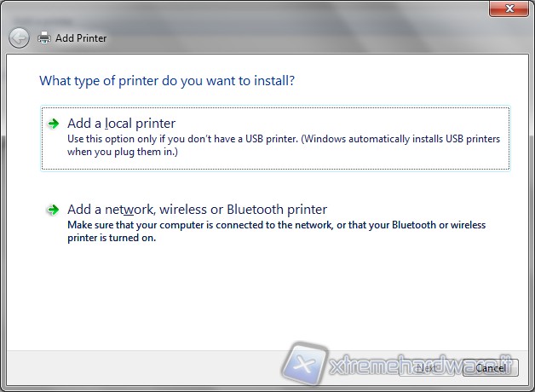Click the text 'printer is turned on.'
The image size is (535, 392).
pyautogui.click(x=112, y=238)
